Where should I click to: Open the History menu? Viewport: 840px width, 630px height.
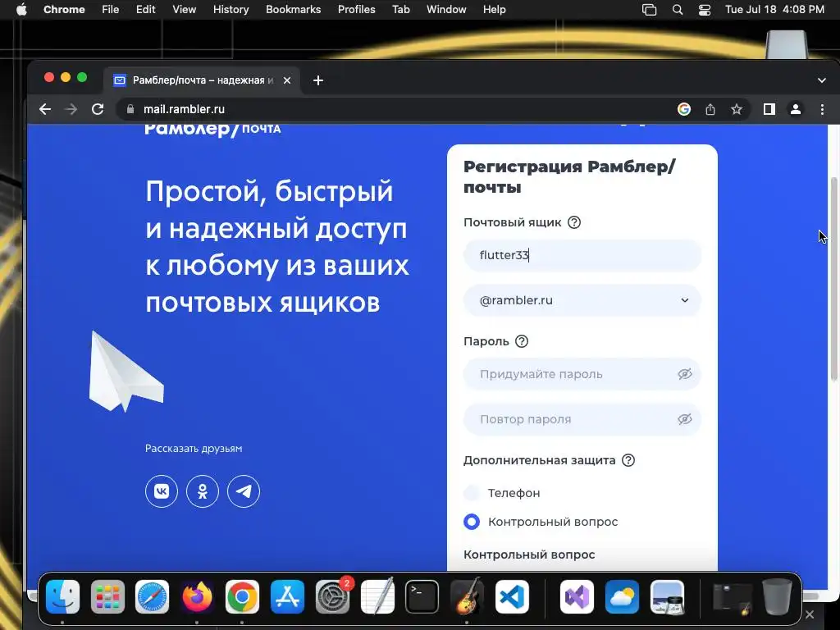tap(231, 10)
